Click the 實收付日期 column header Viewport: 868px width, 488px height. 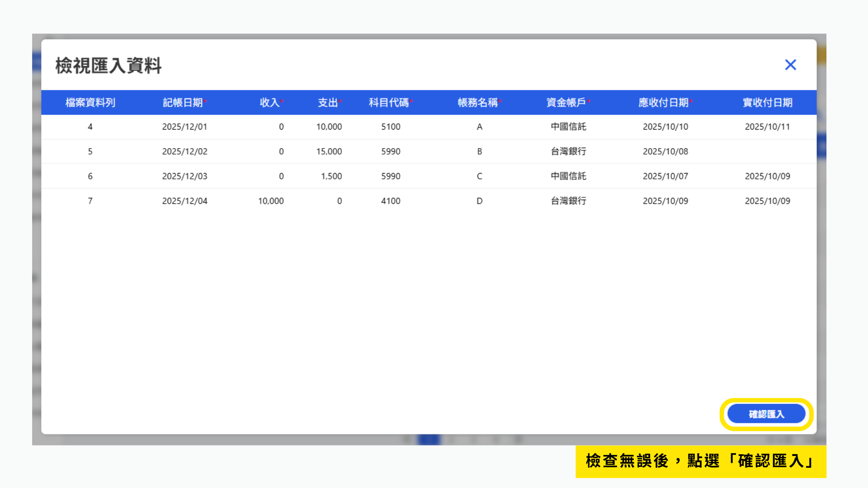click(x=767, y=103)
